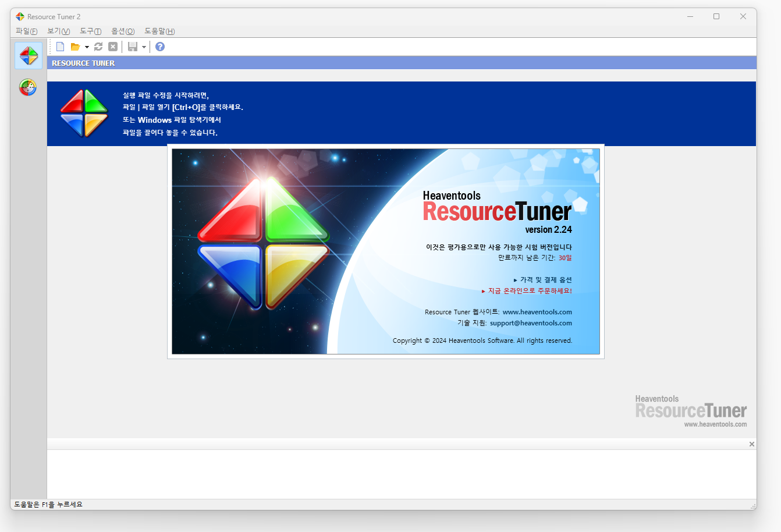Click the 가격 및 결제 옵션 link
Viewport: 781px width, 532px height.
click(x=546, y=280)
